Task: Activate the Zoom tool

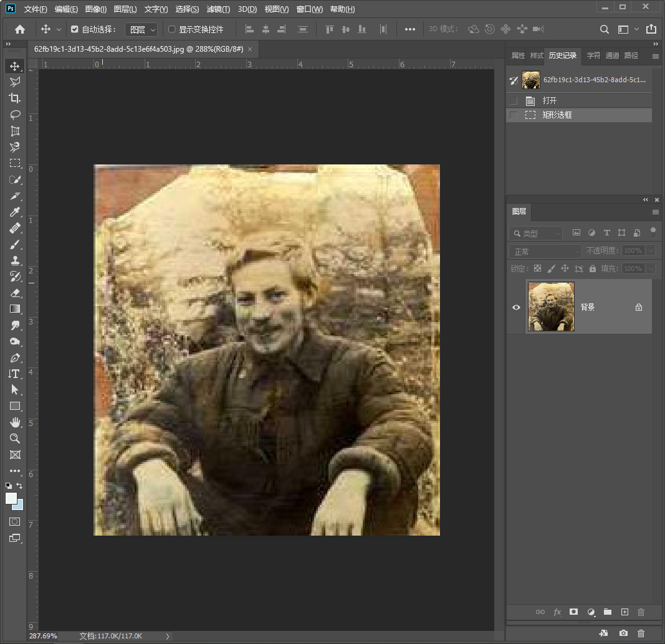Action: pyautogui.click(x=15, y=438)
